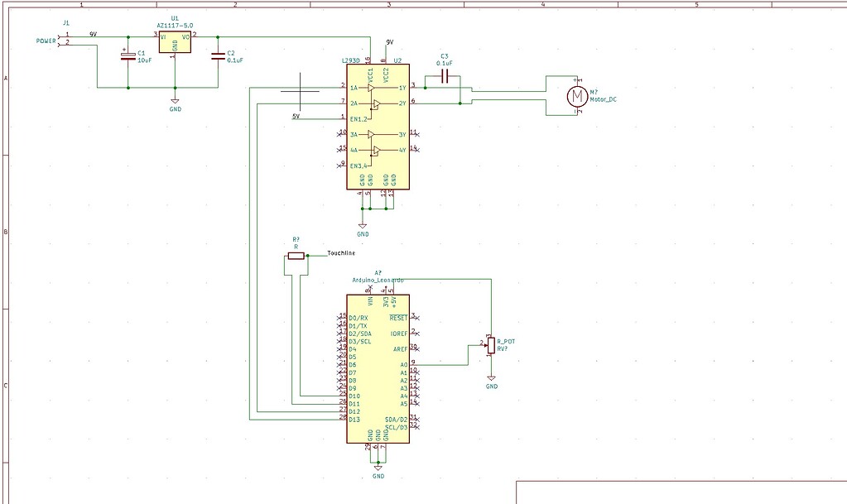Click the Touchline net label
This screenshot has height=504, width=847.
[x=339, y=252]
